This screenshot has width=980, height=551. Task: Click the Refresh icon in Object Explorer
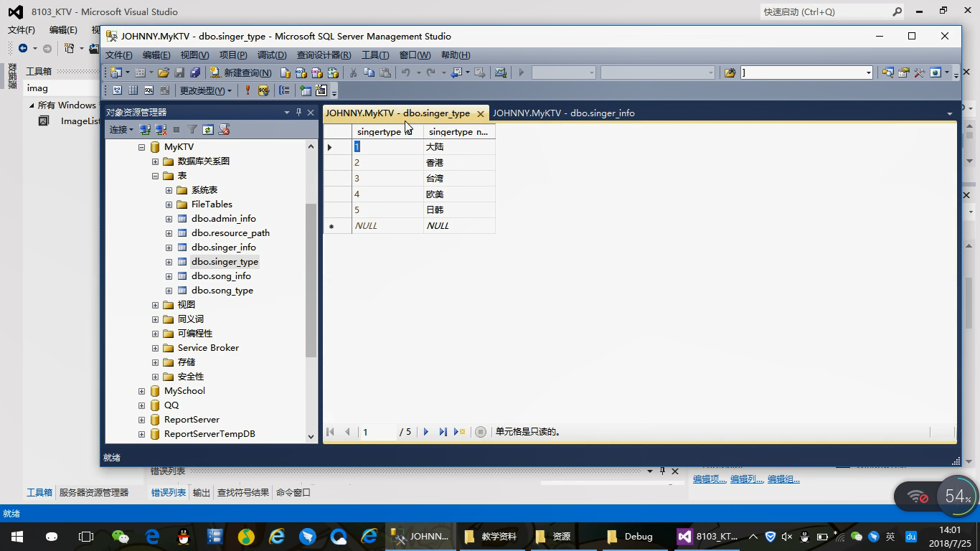pos(208,130)
